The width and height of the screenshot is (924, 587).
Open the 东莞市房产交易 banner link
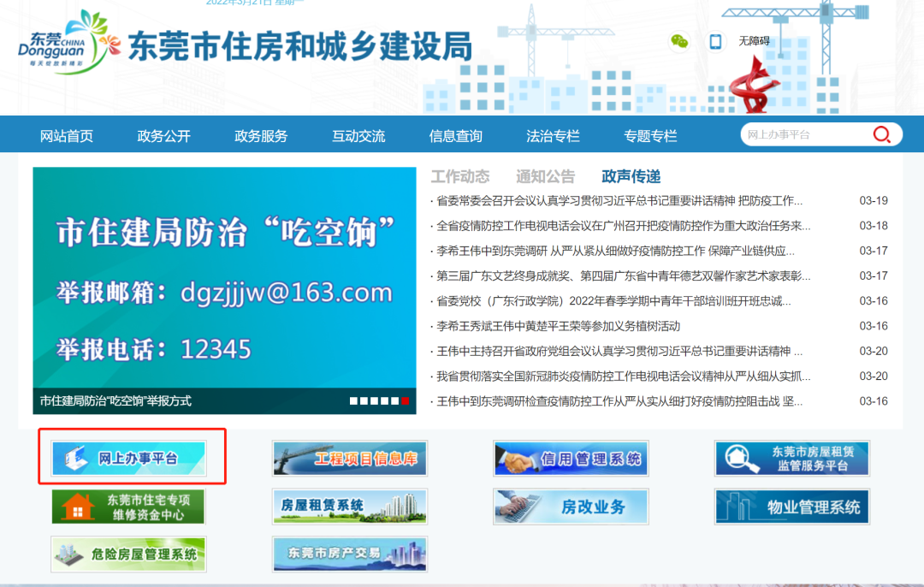(349, 554)
